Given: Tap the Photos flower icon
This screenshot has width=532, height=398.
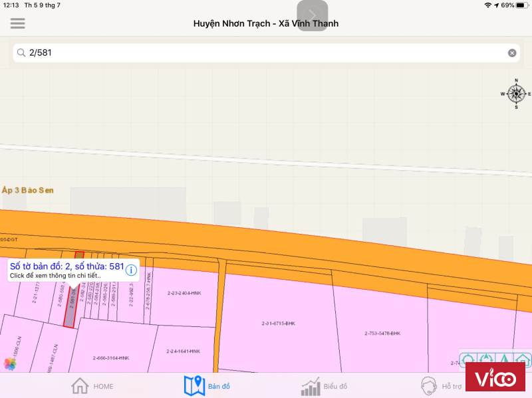Looking at the screenshot, I should (10, 363).
